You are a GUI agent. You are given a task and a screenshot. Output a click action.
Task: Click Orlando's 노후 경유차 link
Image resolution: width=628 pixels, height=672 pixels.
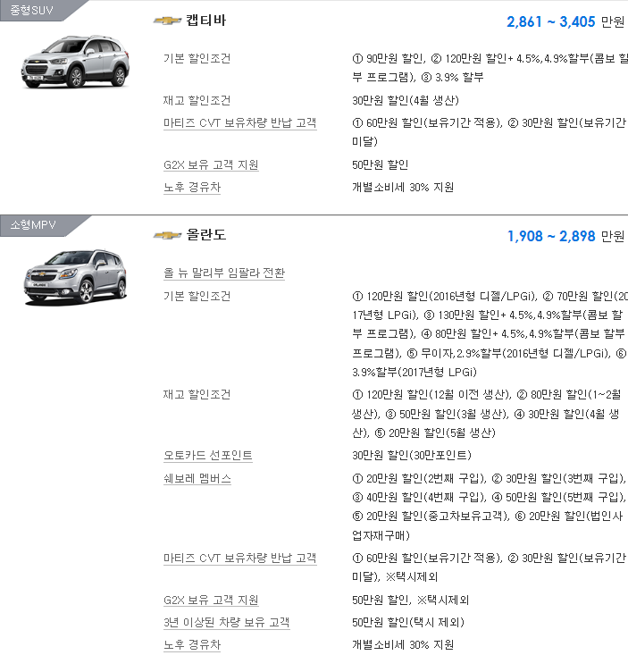192,644
